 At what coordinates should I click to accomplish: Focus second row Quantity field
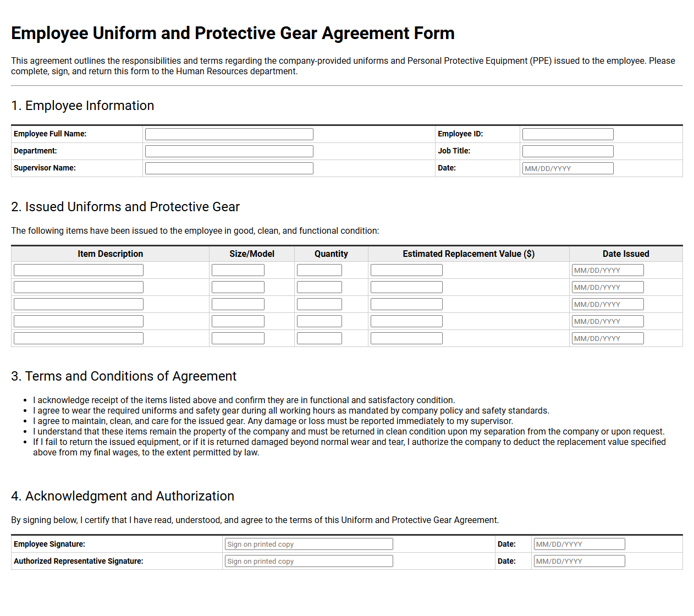pos(320,287)
